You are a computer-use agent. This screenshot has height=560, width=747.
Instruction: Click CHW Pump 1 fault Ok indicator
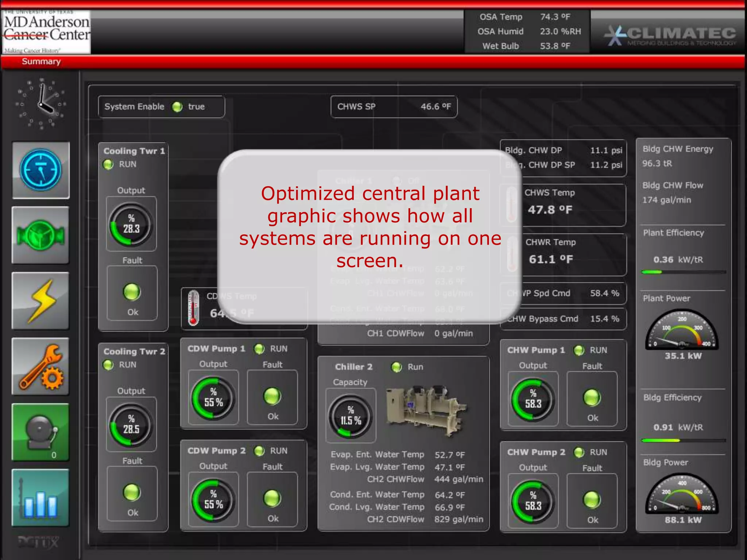click(592, 397)
